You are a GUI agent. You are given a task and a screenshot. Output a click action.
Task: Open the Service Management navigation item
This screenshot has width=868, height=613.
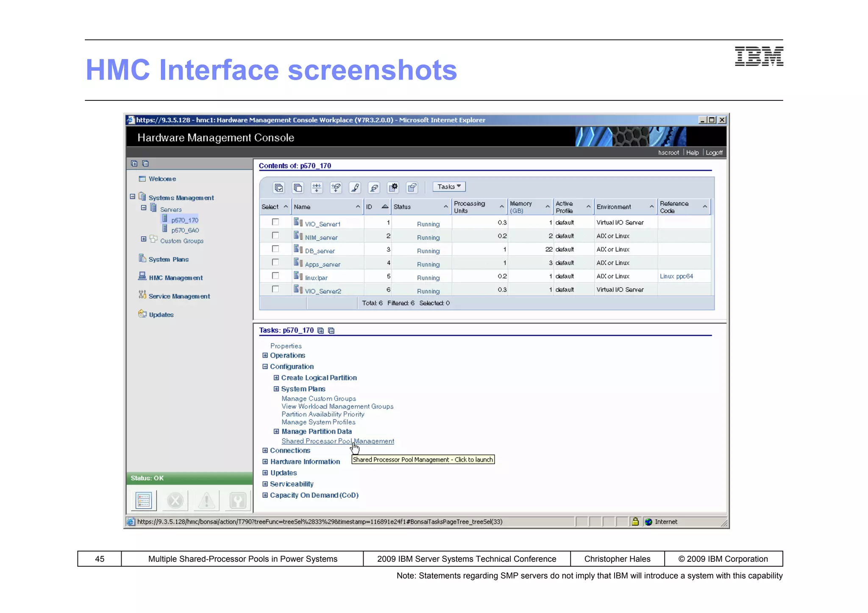[179, 297]
